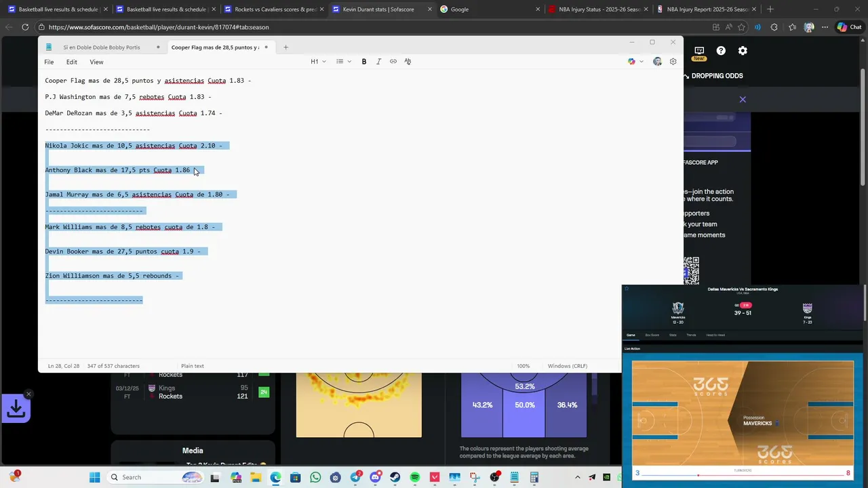This screenshot has width=868, height=488.
Task: Click the Devin Booker line in Notepad
Action: [123, 251]
